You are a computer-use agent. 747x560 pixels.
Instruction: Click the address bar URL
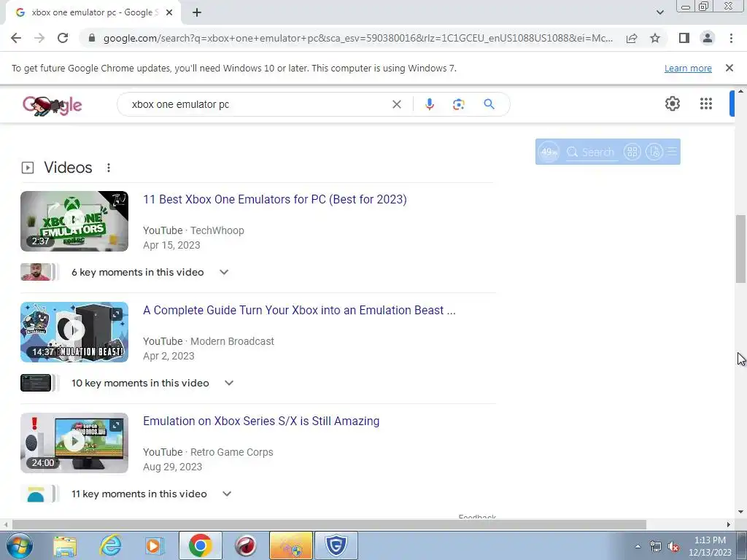click(357, 38)
